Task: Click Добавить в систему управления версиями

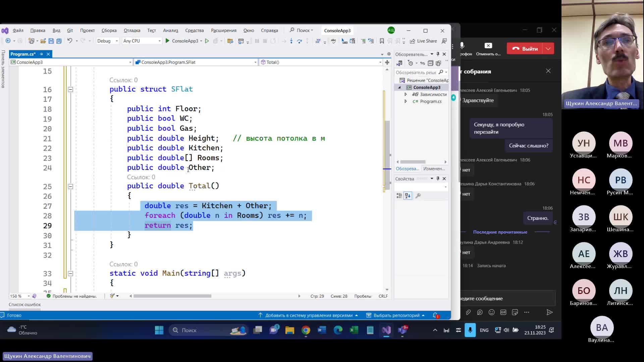Action: tap(308, 315)
